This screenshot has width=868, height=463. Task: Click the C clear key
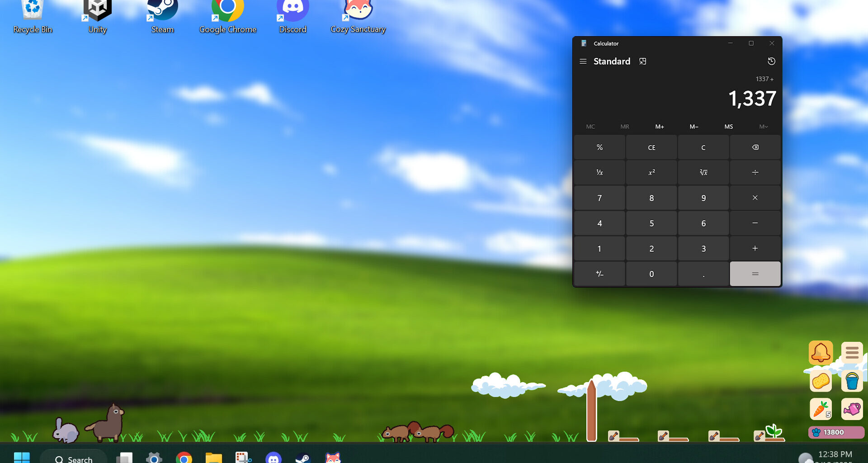(x=703, y=147)
